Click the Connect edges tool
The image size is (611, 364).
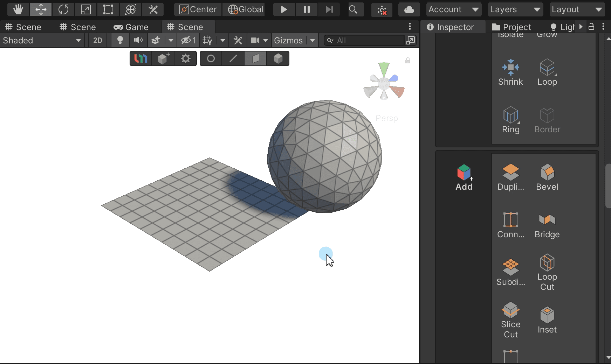tap(511, 225)
